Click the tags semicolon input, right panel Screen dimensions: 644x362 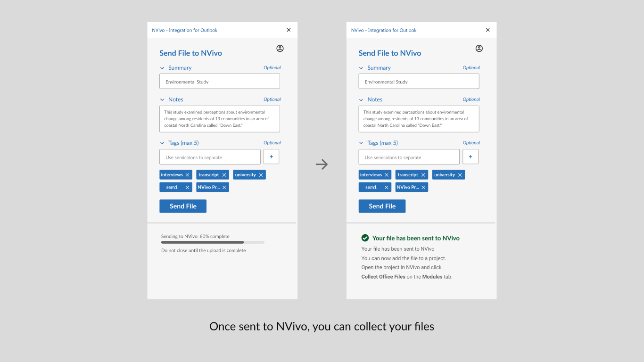point(409,156)
